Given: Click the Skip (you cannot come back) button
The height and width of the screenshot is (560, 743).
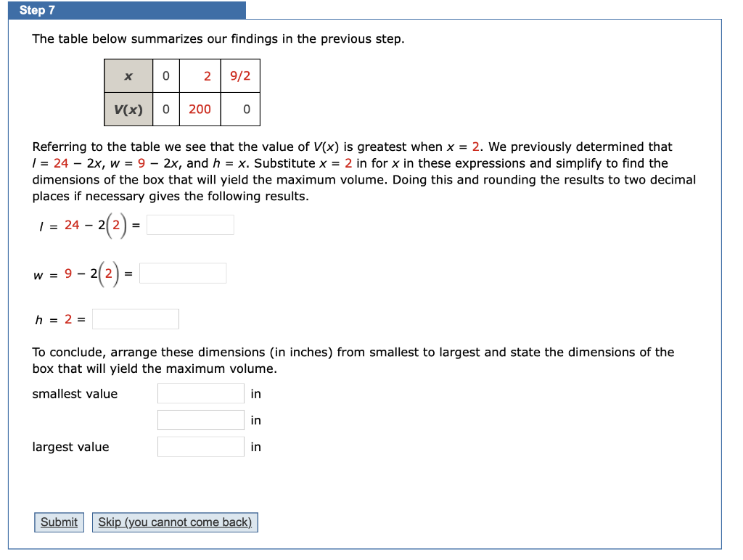Looking at the screenshot, I should pos(174,522).
